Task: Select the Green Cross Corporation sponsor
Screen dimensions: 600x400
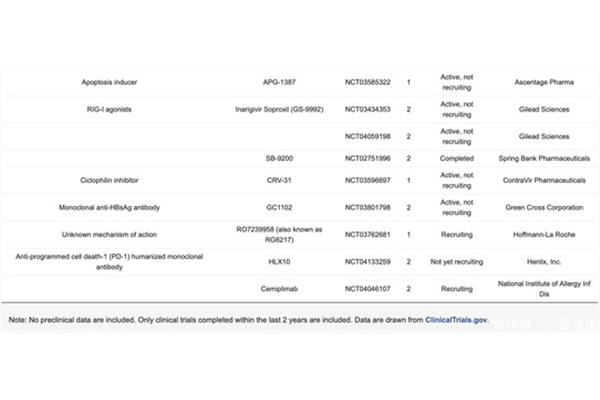Action: 544,207
